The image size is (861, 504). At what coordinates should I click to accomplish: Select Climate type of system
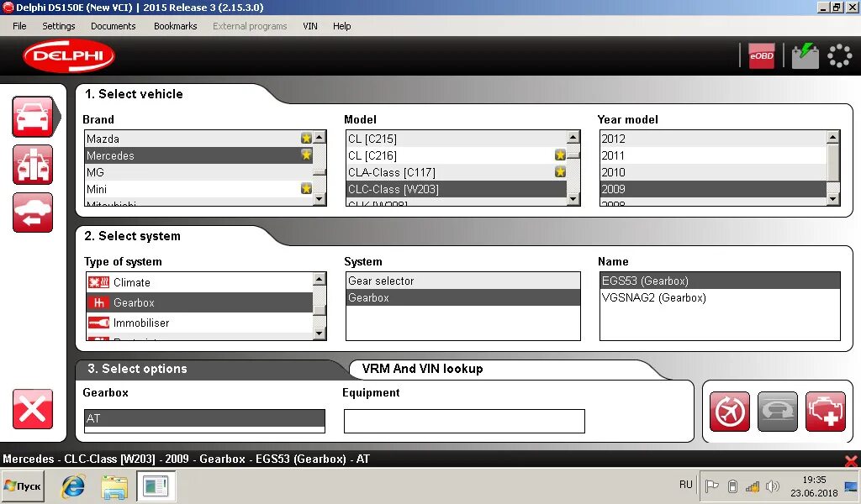click(x=200, y=282)
